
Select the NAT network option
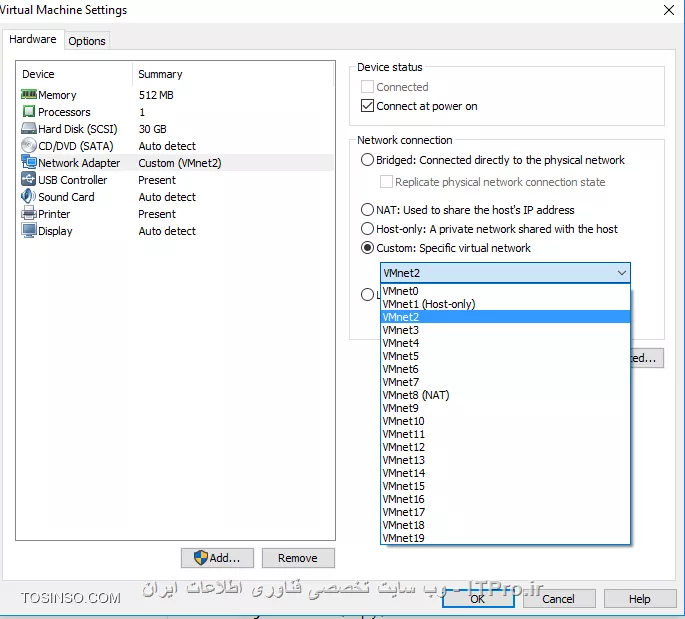(x=367, y=210)
